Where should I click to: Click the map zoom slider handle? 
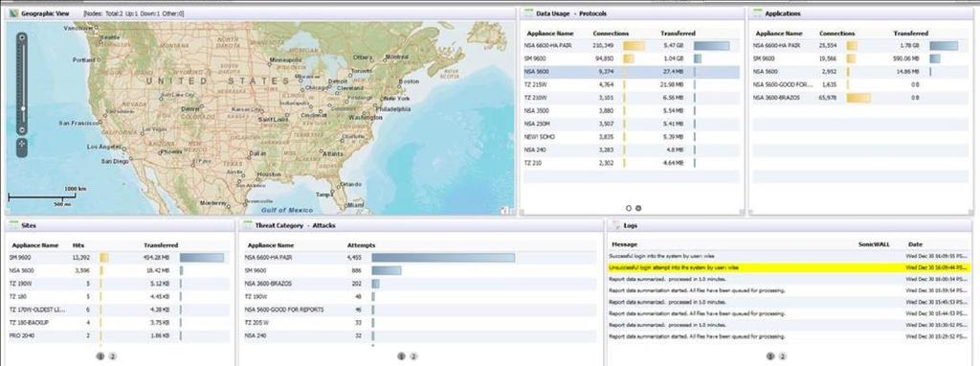click(23, 108)
